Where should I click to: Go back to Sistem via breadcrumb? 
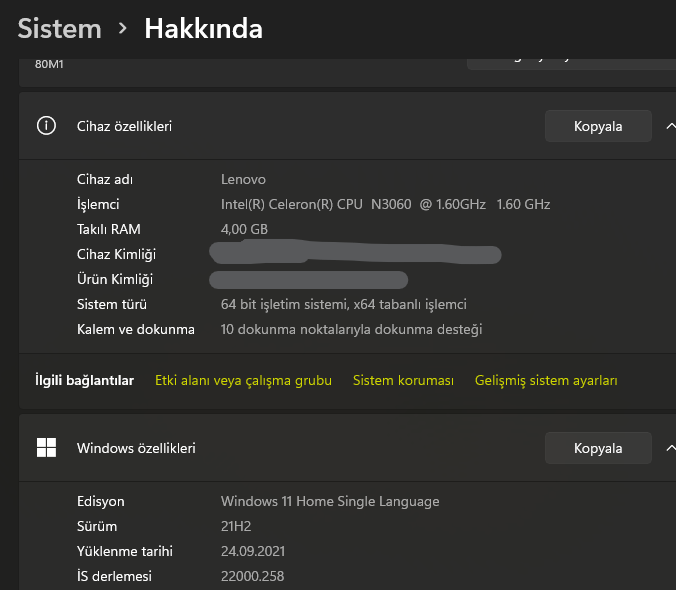pyautogui.click(x=60, y=29)
